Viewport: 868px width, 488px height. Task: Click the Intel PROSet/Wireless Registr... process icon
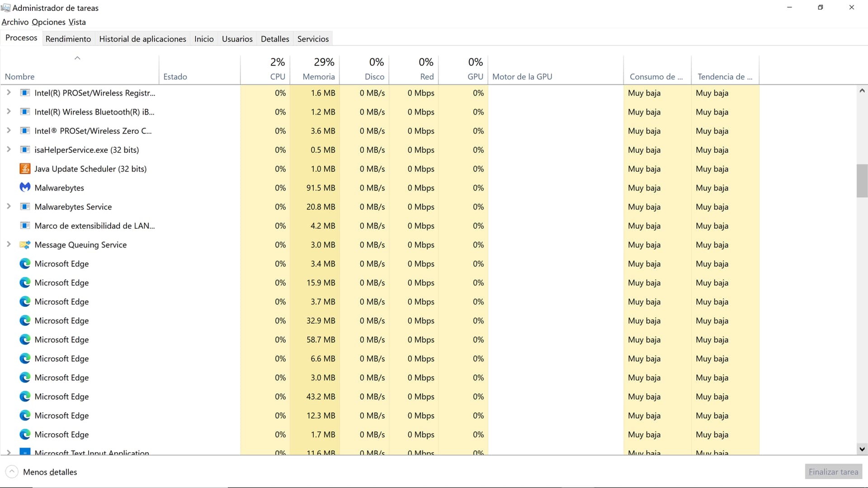pos(25,93)
